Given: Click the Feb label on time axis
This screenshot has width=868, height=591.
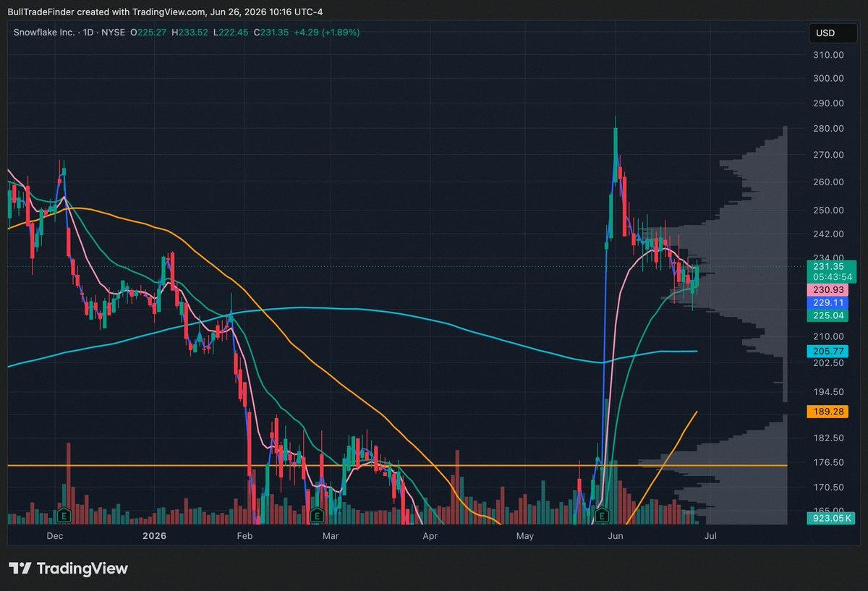Looking at the screenshot, I should click(x=244, y=536).
